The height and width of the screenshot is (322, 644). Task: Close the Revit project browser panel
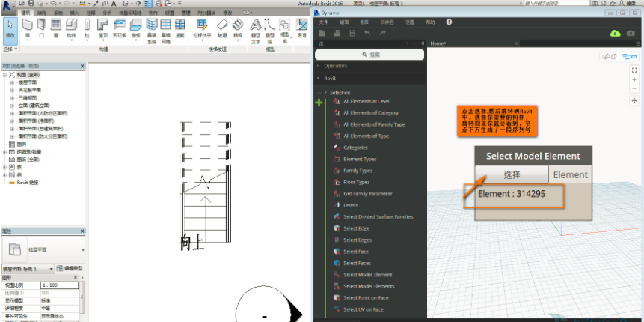(82, 66)
